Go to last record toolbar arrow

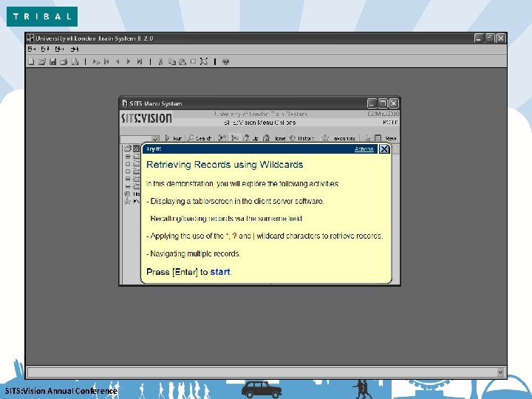[140, 61]
